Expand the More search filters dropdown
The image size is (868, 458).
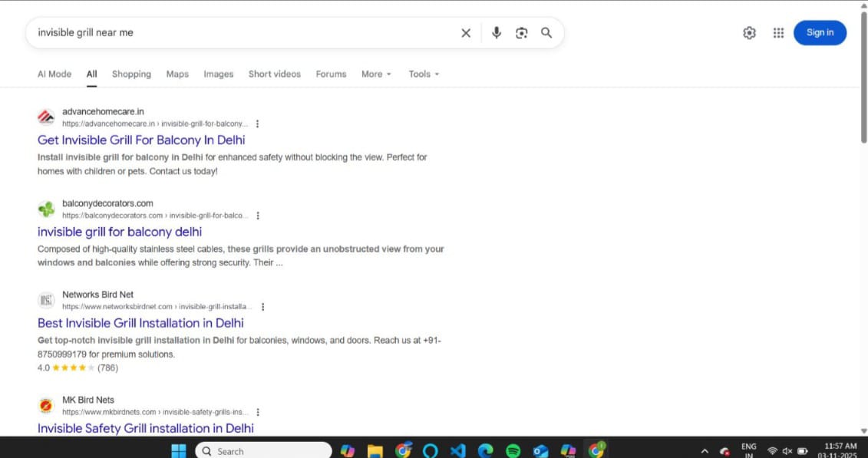(x=376, y=74)
